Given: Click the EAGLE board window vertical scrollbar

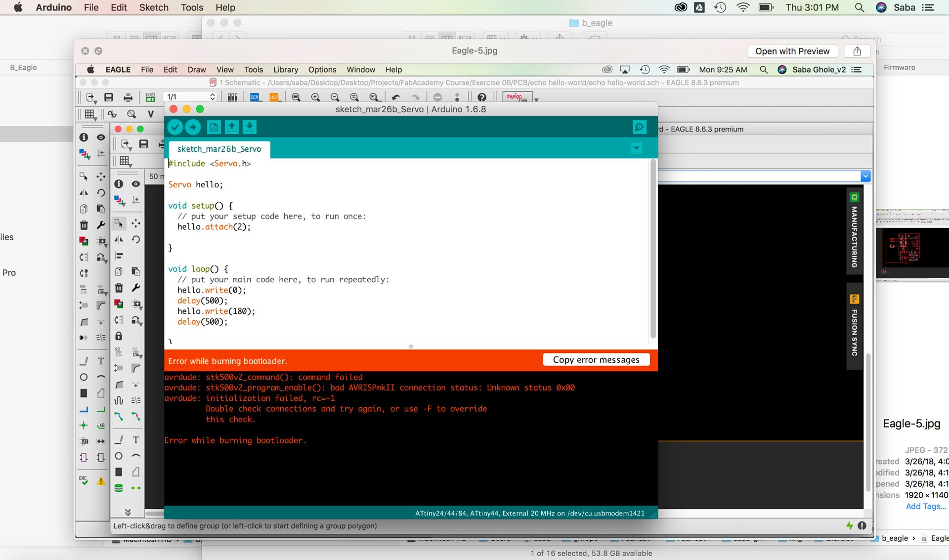Looking at the screenshot, I should [x=868, y=423].
